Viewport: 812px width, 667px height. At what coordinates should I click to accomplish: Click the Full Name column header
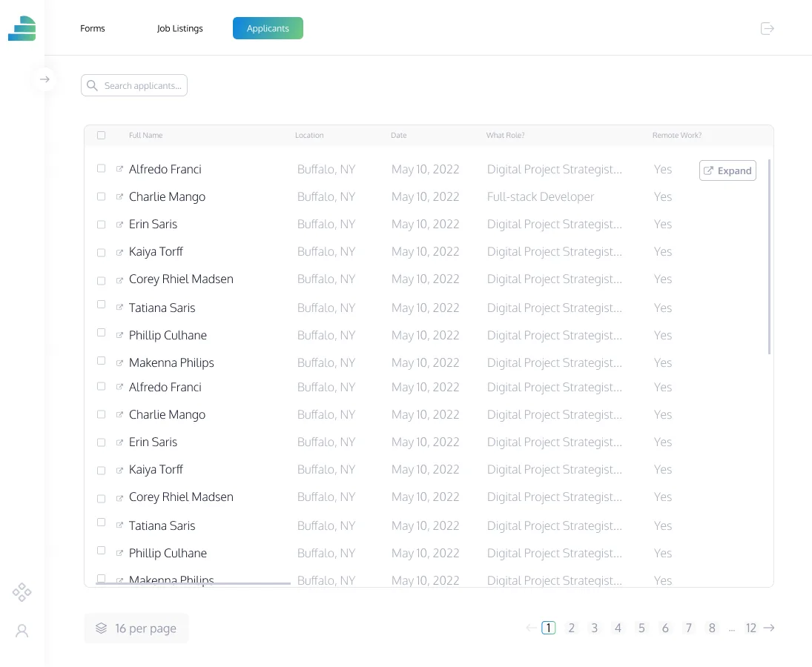(145, 135)
